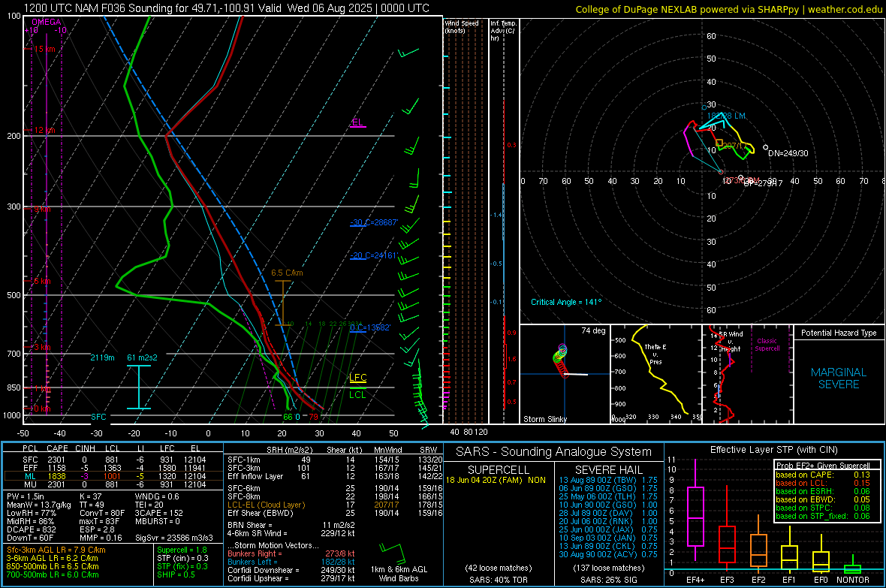Click the 'ConvT = 80F' value
Viewport: 886px width, 588px height.
[x=102, y=514]
